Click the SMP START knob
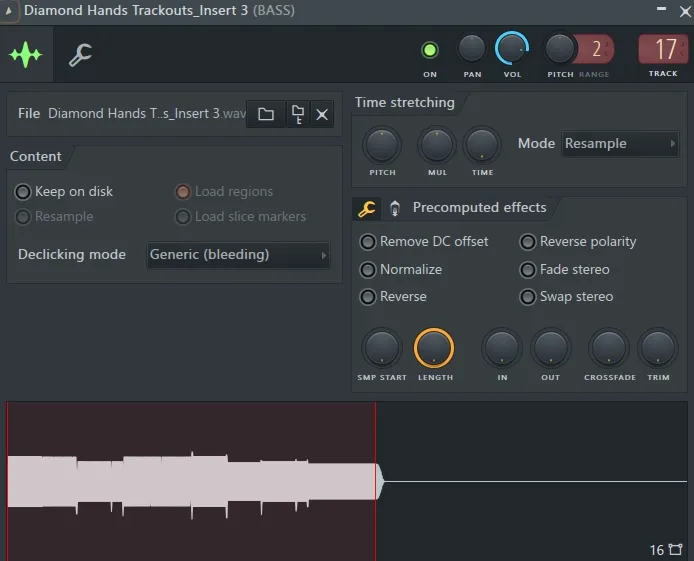The height and width of the screenshot is (561, 694). pos(382,348)
